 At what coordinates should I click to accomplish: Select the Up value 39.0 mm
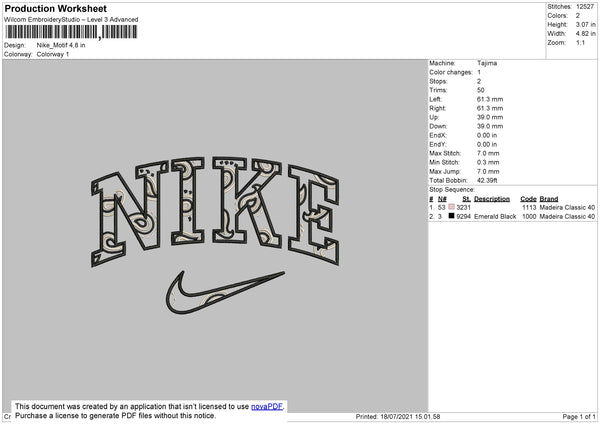(490, 117)
